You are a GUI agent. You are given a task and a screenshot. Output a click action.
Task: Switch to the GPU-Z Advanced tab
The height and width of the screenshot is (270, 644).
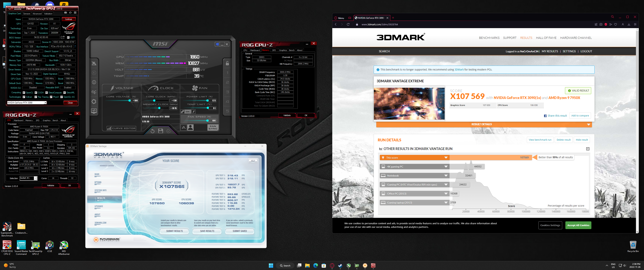37,13
